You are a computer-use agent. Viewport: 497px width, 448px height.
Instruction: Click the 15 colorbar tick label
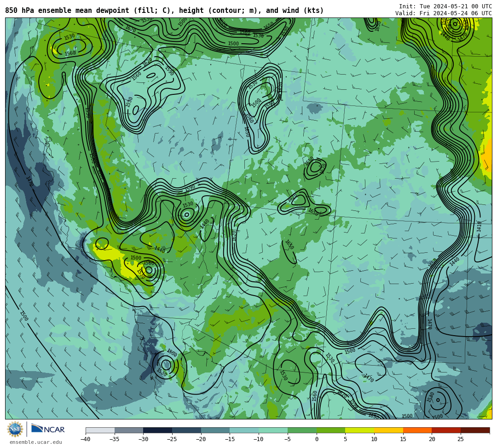403,439
